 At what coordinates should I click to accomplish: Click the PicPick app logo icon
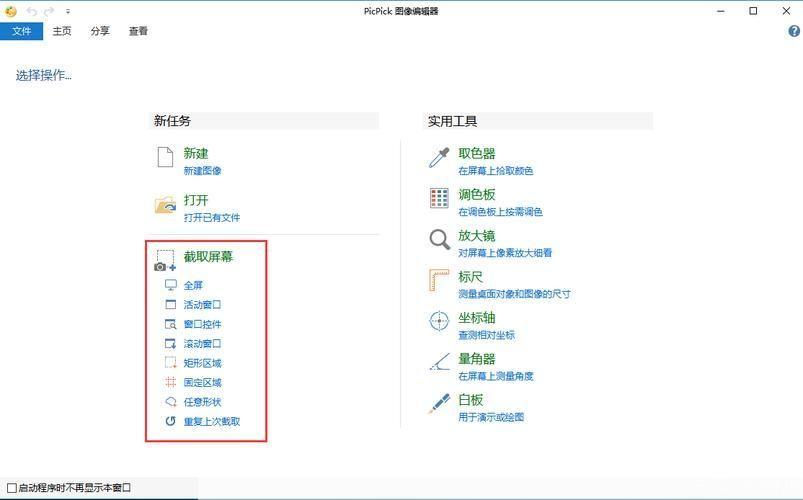(10, 11)
